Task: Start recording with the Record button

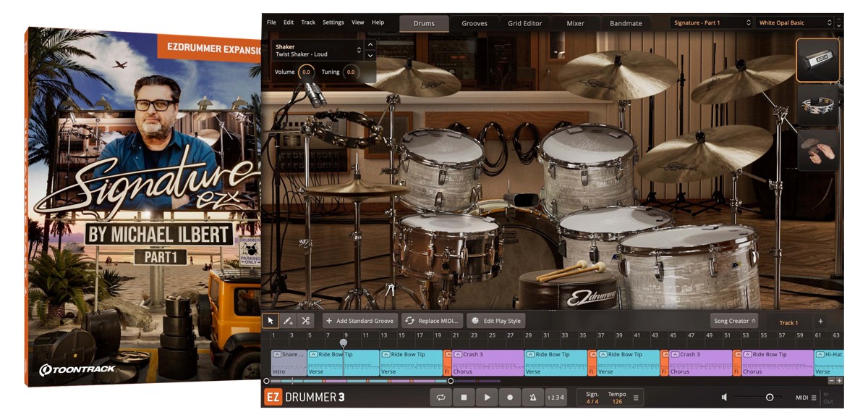Action: 510,398
